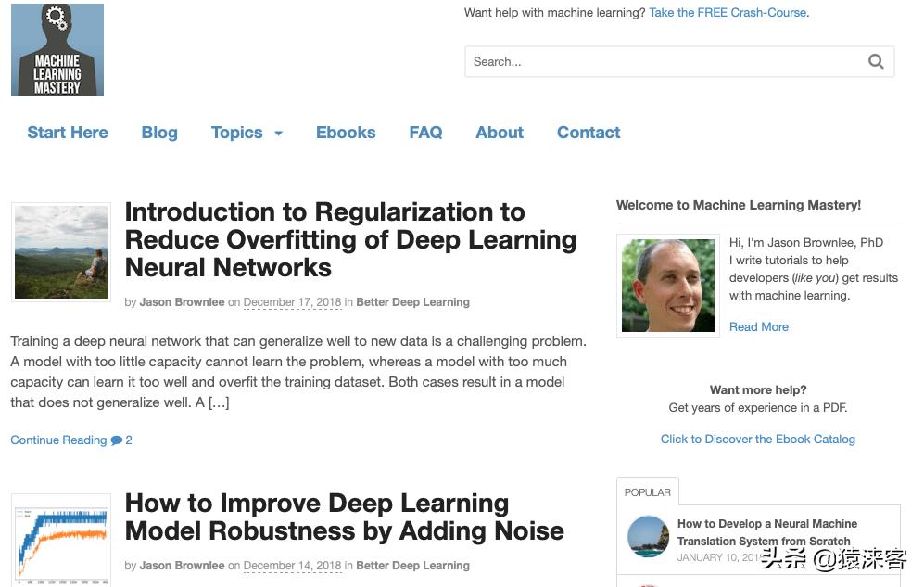Click the Want more help? text
The image size is (924, 587).
[758, 389]
